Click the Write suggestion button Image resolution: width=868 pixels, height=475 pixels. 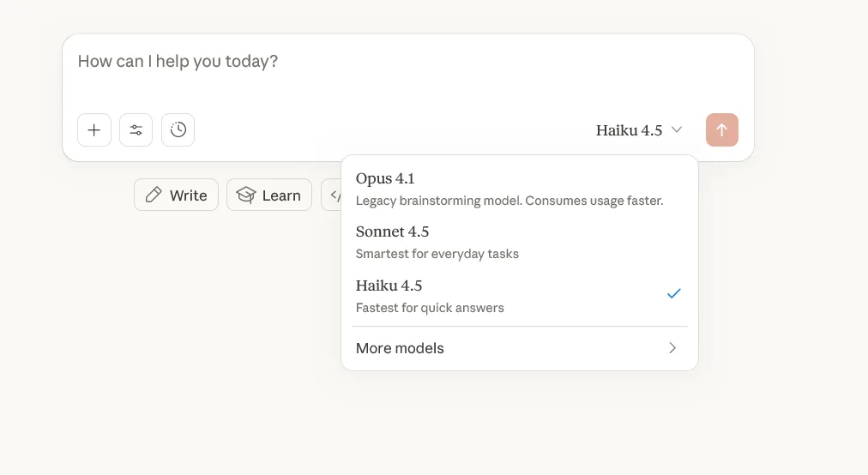tap(177, 195)
